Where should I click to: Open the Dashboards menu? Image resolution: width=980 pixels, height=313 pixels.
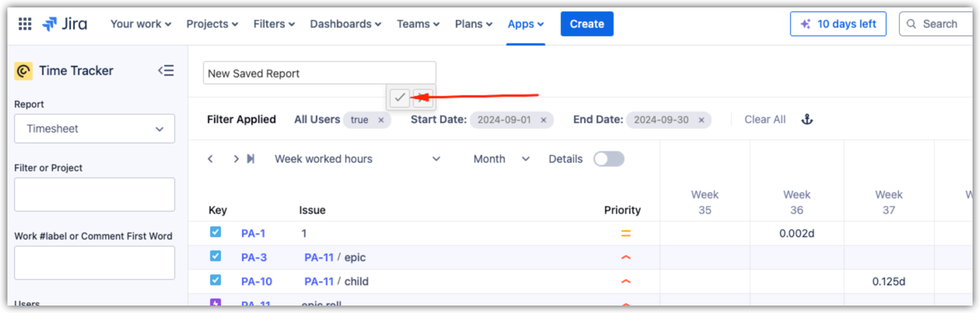345,24
